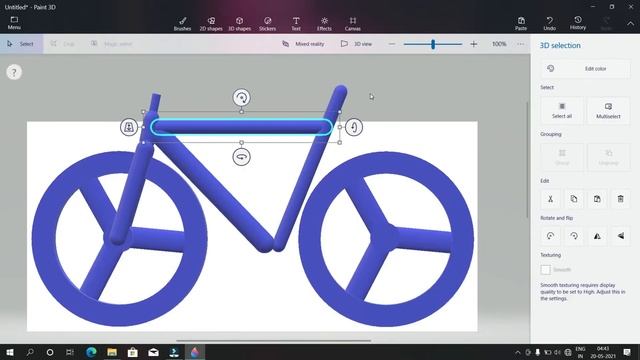Viewport: 640px width, 360px height.
Task: Flip the selection horizontally
Action: pyautogui.click(x=597, y=236)
